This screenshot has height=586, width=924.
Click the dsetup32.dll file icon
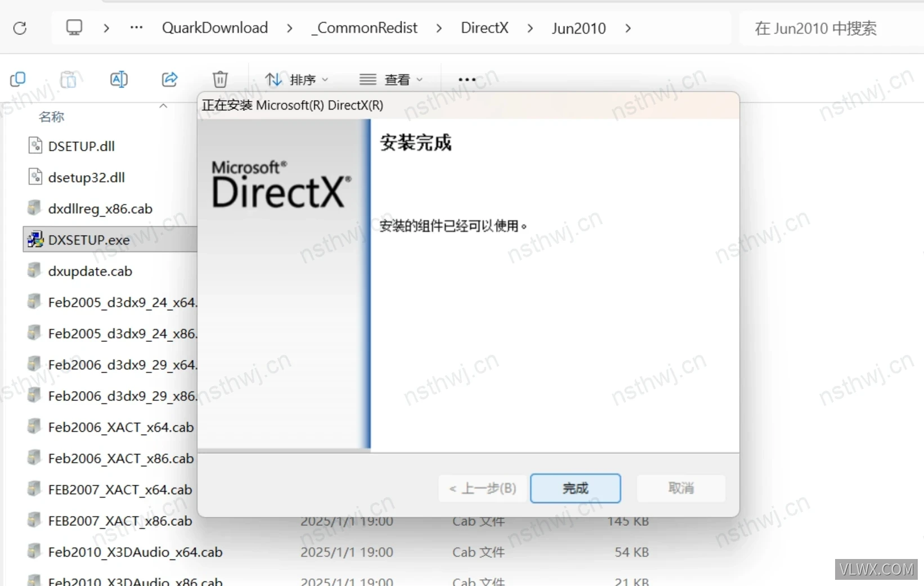point(35,177)
